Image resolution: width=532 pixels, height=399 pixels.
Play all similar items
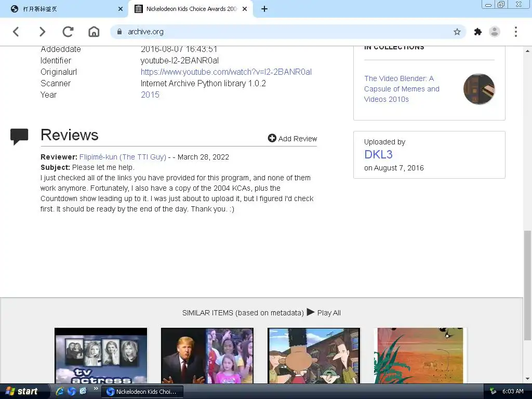324,312
